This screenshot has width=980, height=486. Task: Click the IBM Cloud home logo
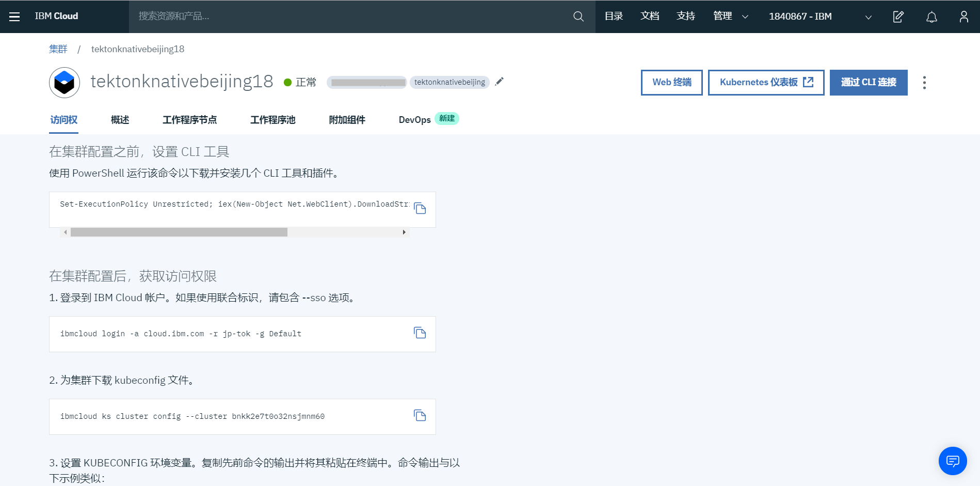(x=56, y=17)
